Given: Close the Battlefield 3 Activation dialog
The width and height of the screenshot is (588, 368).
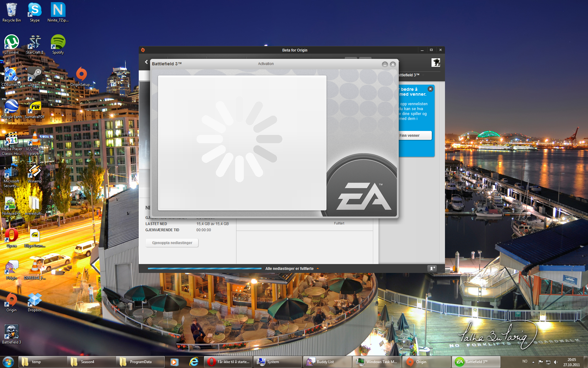Looking at the screenshot, I should (x=393, y=64).
